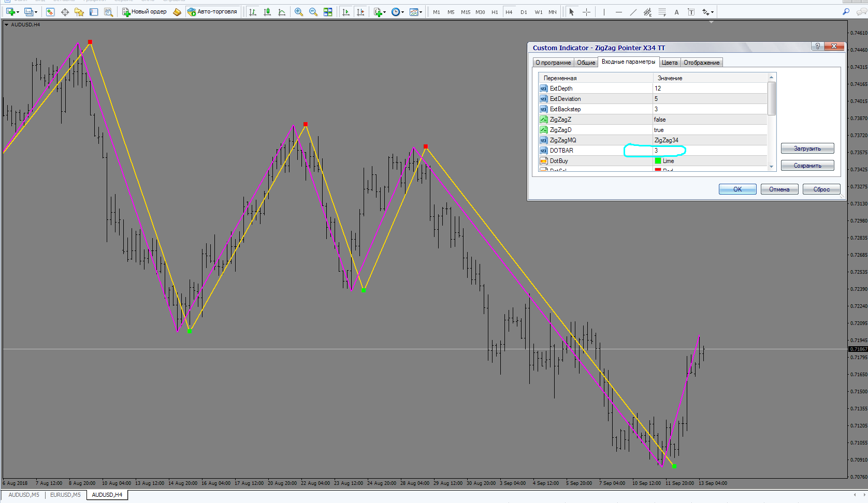Open the EURUSD,M5 chart tab

pyautogui.click(x=65, y=495)
